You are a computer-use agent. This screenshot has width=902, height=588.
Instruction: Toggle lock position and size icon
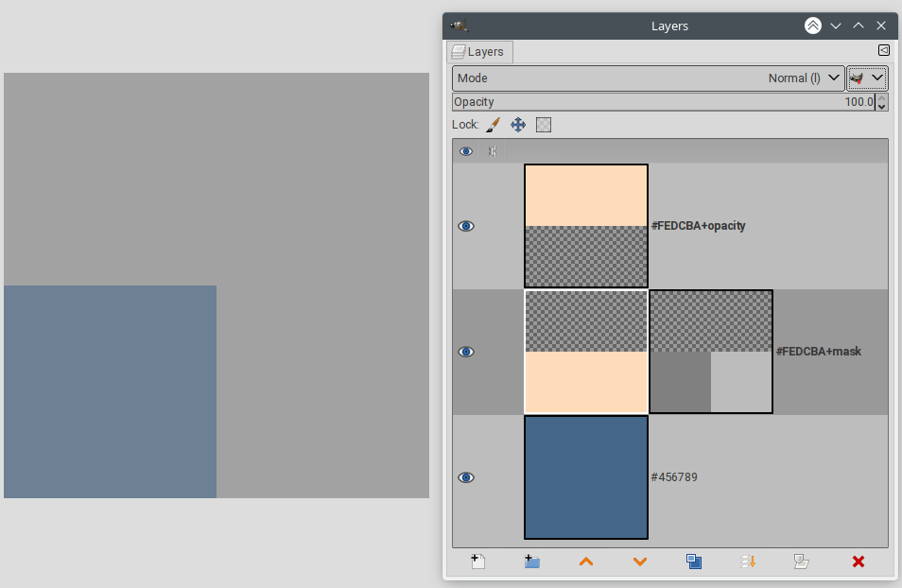(x=518, y=125)
